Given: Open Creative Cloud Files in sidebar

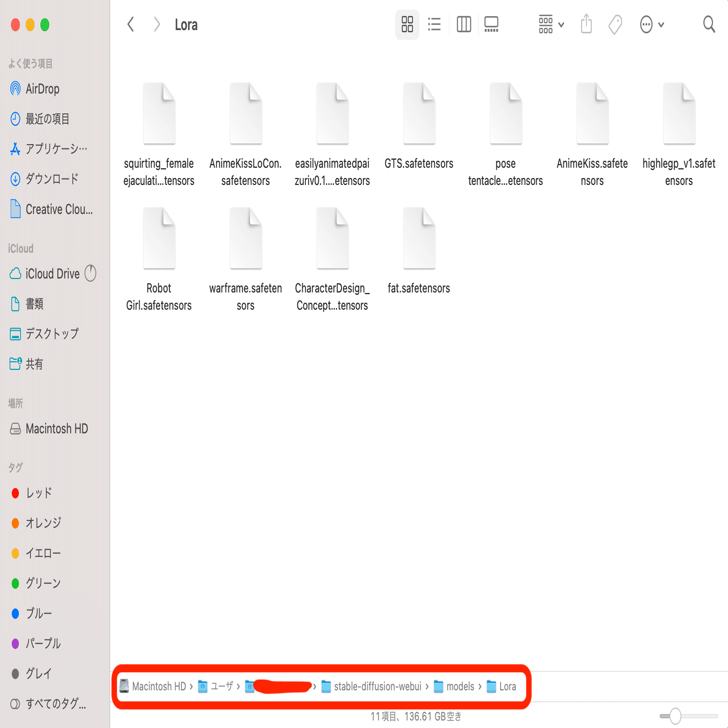Looking at the screenshot, I should coord(52,209).
